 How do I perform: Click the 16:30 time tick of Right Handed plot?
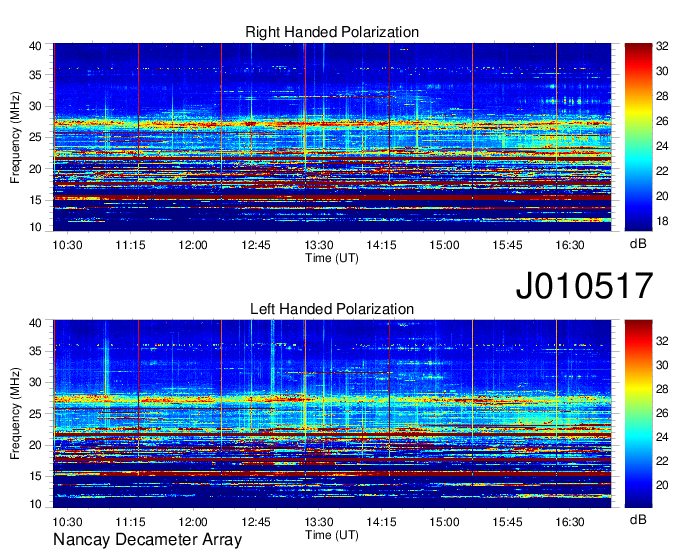pyautogui.click(x=570, y=245)
